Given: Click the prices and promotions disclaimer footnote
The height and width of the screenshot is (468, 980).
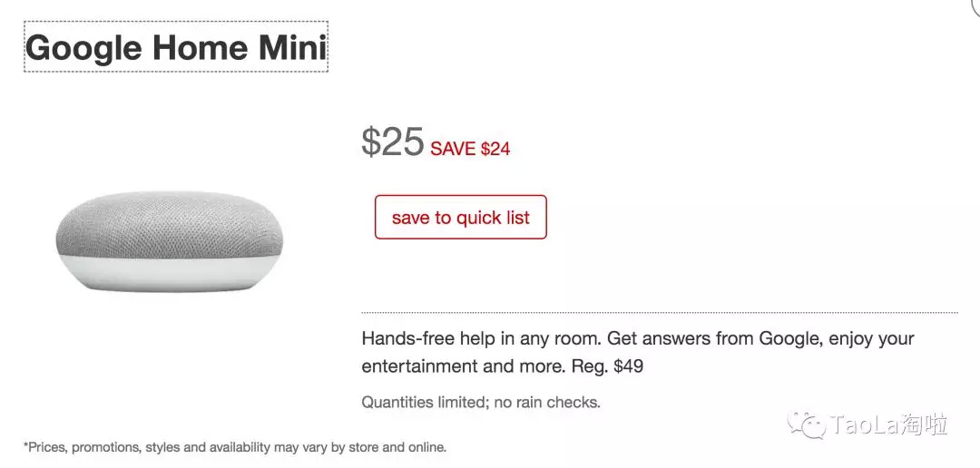Looking at the screenshot, I should click(235, 447).
